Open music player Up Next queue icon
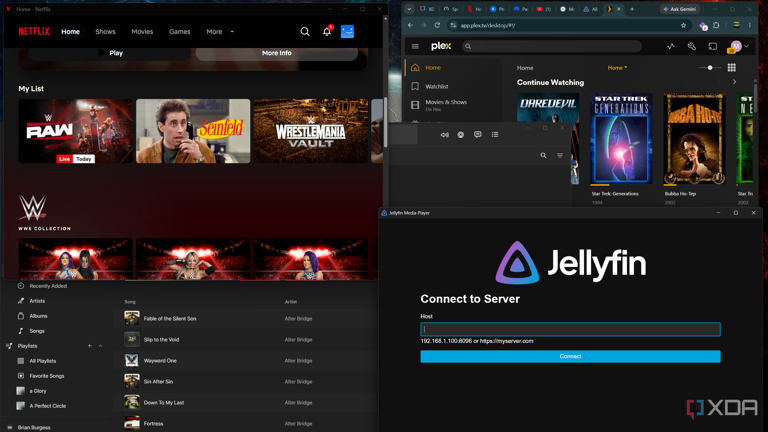The image size is (768, 432). point(495,135)
